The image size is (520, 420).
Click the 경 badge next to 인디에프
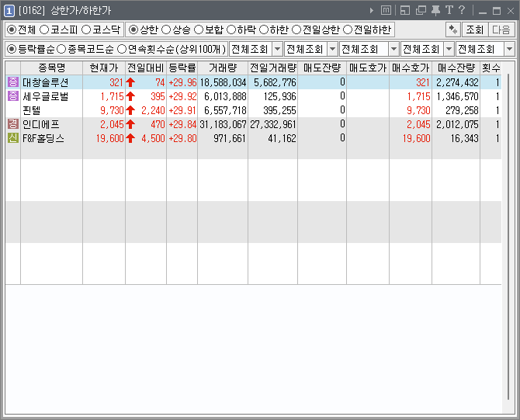tap(13, 123)
